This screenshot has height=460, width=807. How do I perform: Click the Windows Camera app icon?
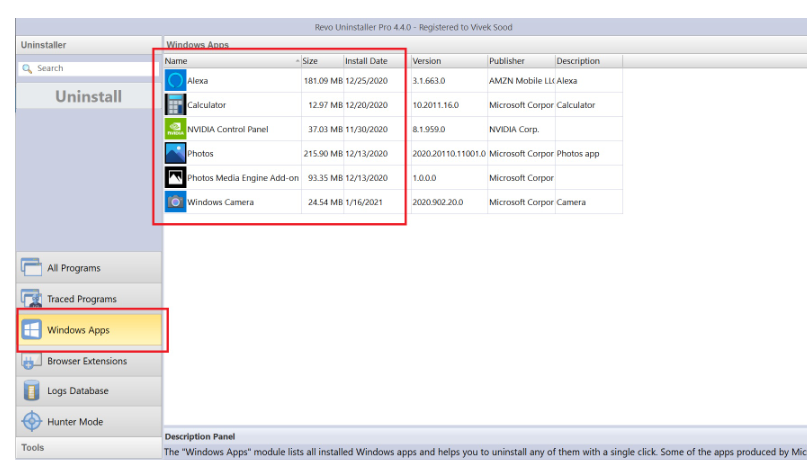[175, 202]
